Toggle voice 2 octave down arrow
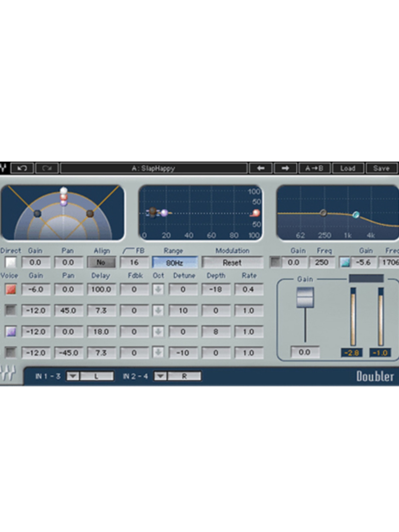 (158, 311)
